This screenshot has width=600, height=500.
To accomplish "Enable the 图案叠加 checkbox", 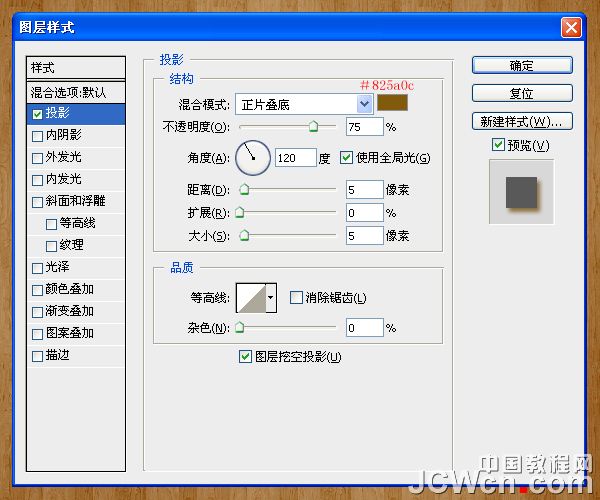I will click(38, 334).
